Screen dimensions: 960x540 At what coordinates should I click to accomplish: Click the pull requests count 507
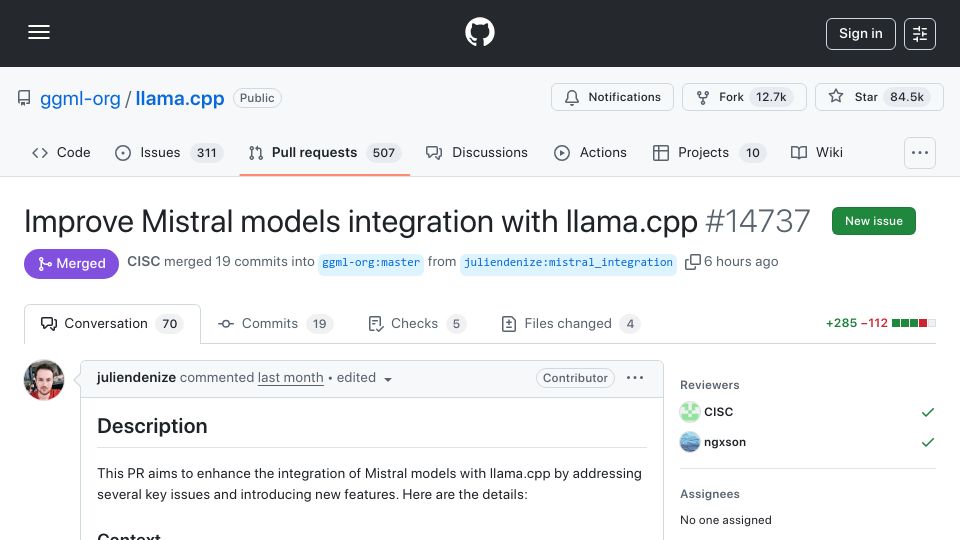[x=384, y=153]
